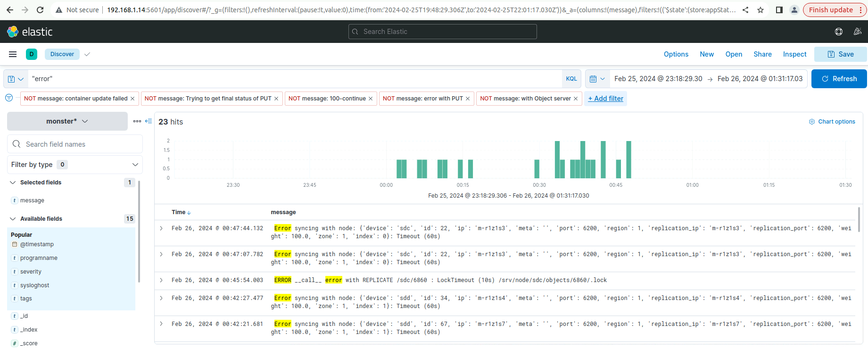Screen dimensions: 868x350
Task: Collapse the Selected fields section
Action: (13, 183)
